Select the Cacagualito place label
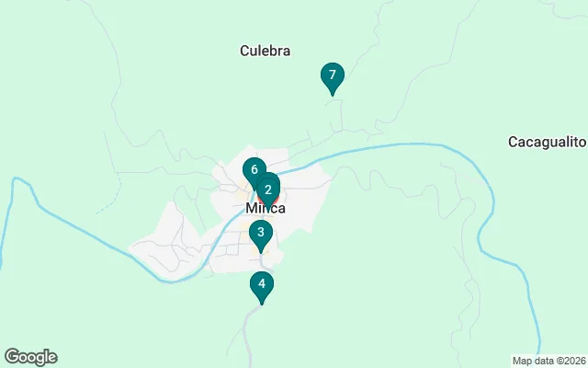The image size is (588, 368). pyautogui.click(x=548, y=142)
